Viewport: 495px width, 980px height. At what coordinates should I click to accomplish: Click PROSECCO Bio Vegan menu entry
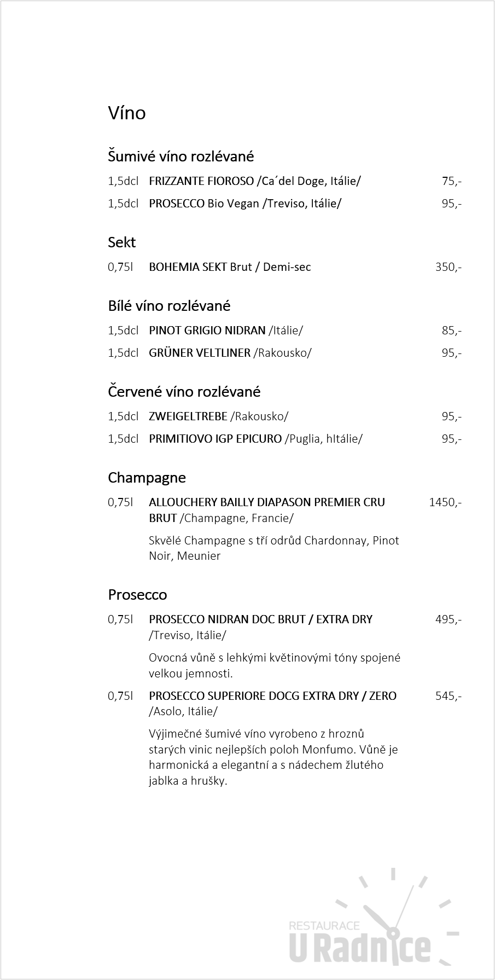(203, 204)
